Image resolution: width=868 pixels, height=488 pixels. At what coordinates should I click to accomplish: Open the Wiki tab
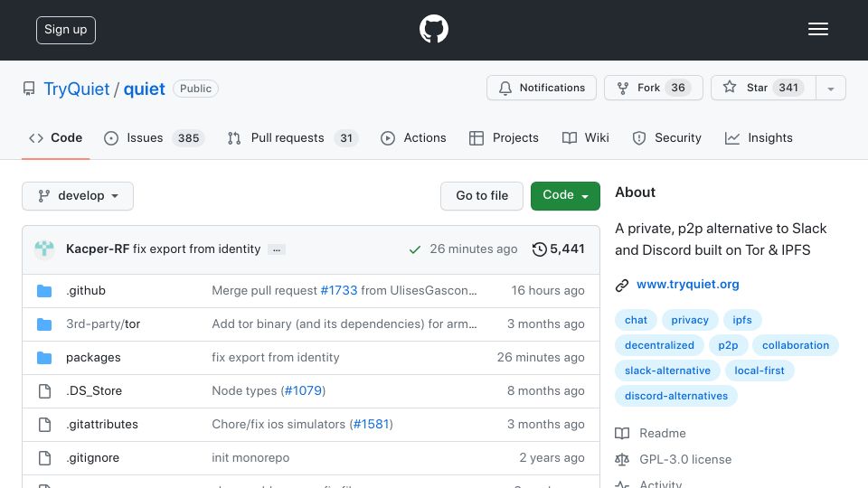coord(586,138)
